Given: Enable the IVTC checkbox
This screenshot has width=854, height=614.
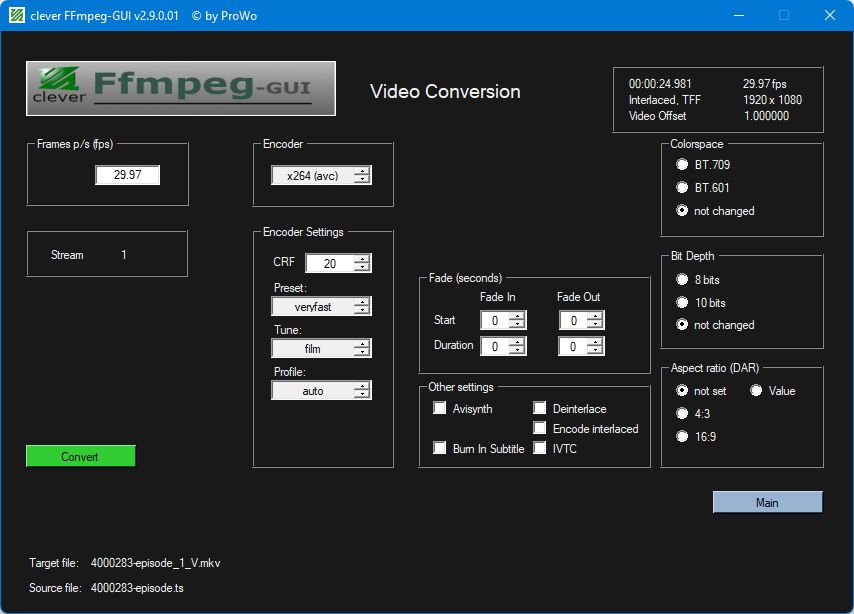Looking at the screenshot, I should [x=540, y=448].
